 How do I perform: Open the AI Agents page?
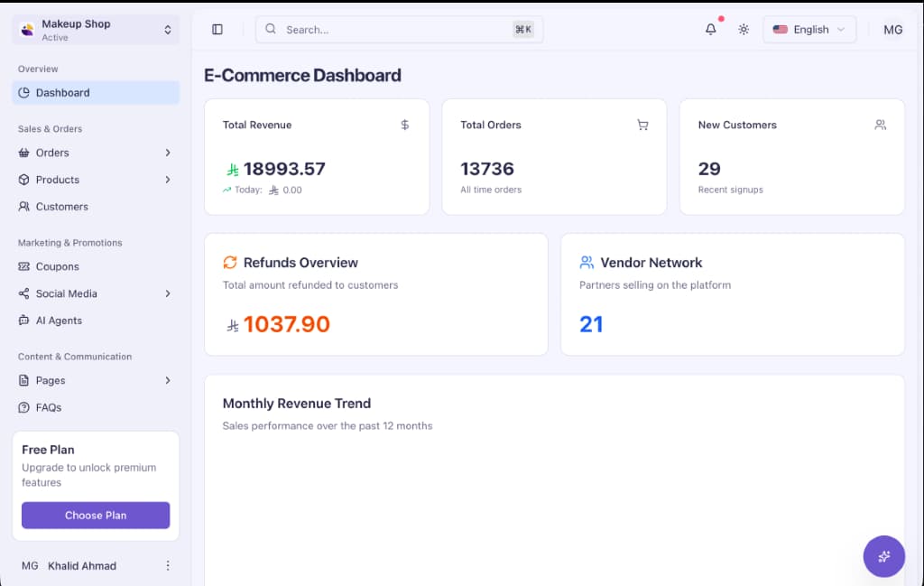(x=60, y=321)
